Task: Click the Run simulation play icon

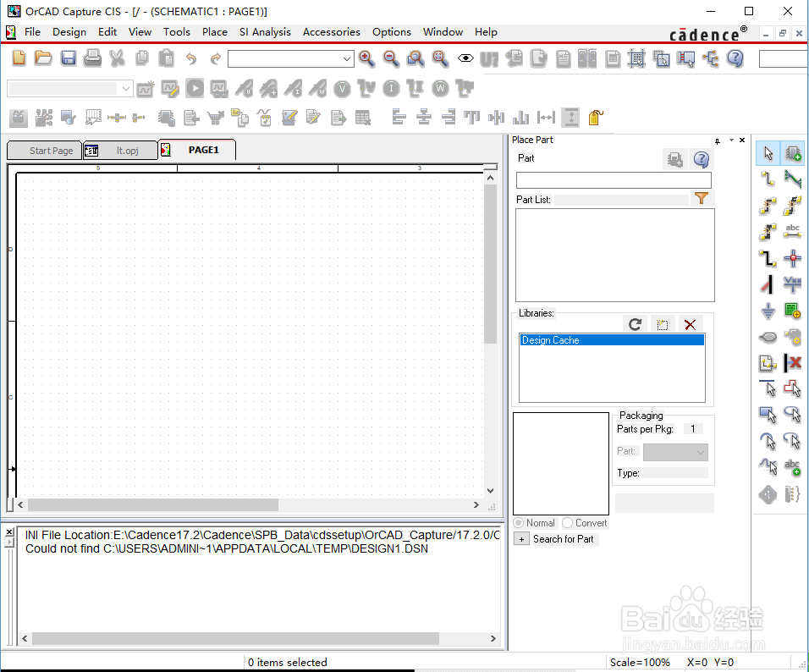Action: click(195, 88)
